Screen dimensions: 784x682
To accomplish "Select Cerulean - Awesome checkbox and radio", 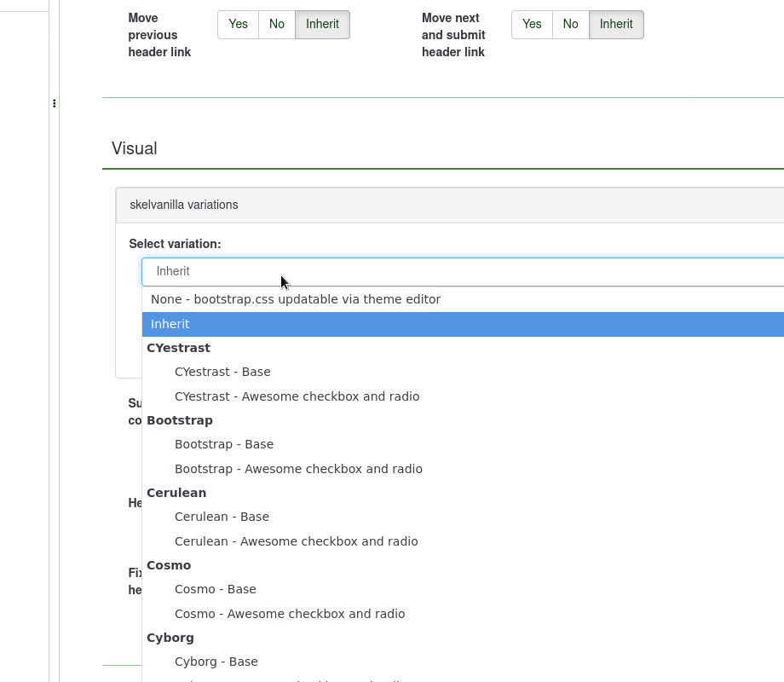I will click(296, 541).
